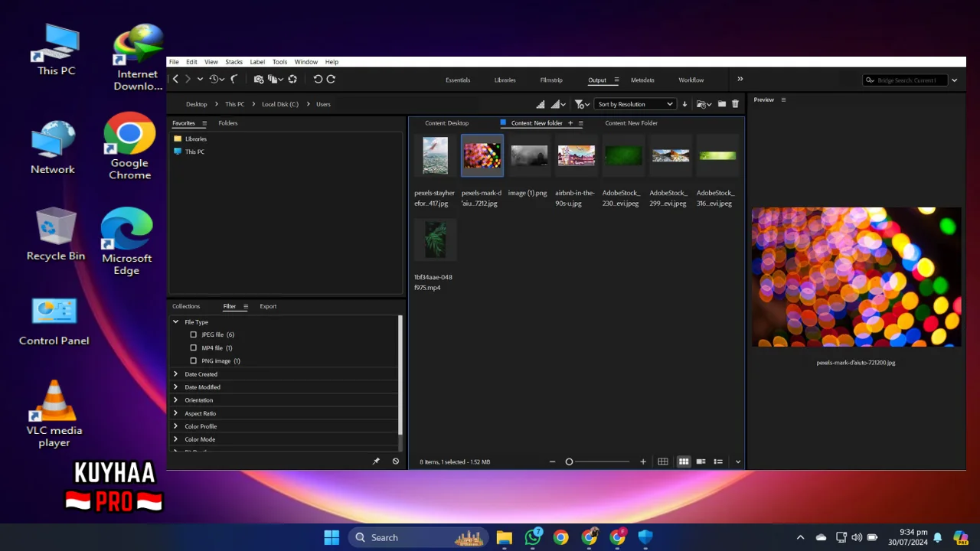Expand the Orientation filter
This screenshot has width=980, height=551.
[175, 400]
